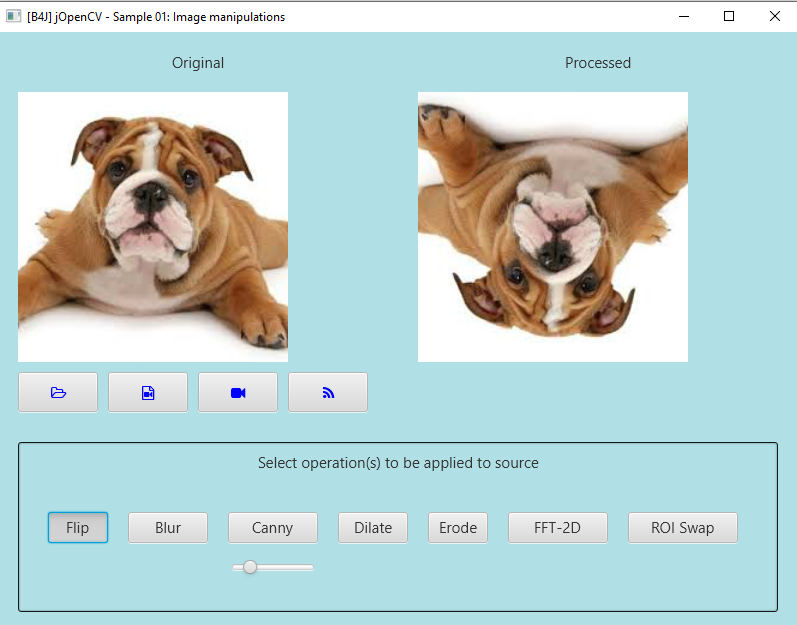Viewport: 797px width, 625px height.
Task: Click the flipped processed bulldog image
Action: pyautogui.click(x=553, y=227)
